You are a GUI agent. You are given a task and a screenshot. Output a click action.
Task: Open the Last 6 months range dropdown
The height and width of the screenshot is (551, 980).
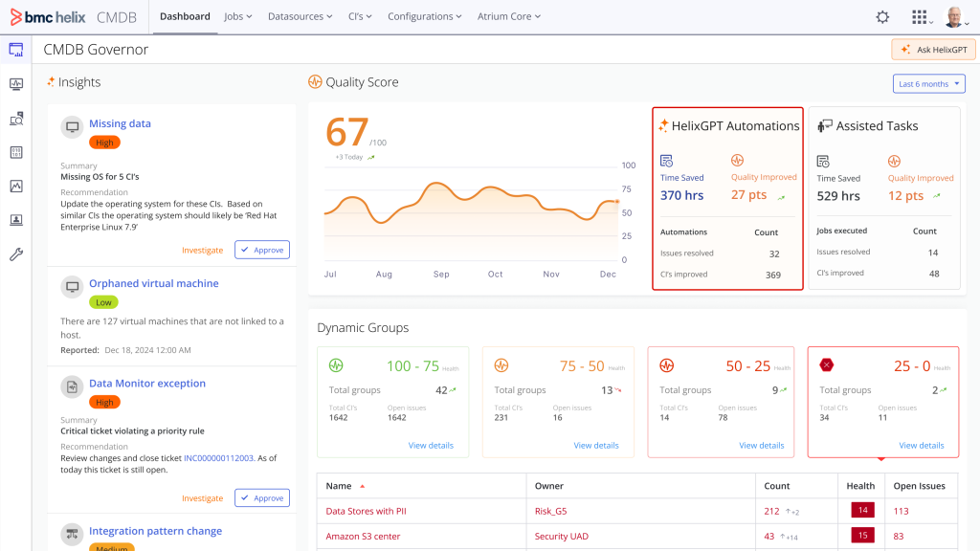[928, 84]
